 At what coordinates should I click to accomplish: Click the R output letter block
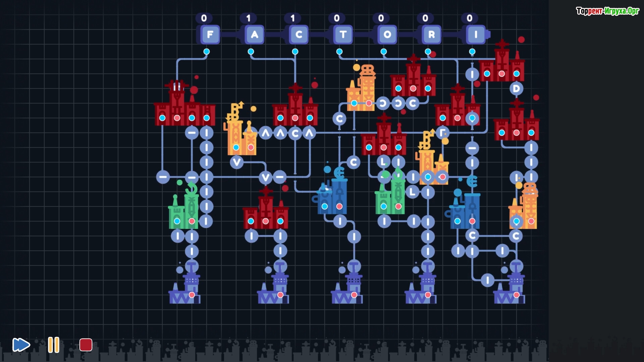pyautogui.click(x=432, y=35)
